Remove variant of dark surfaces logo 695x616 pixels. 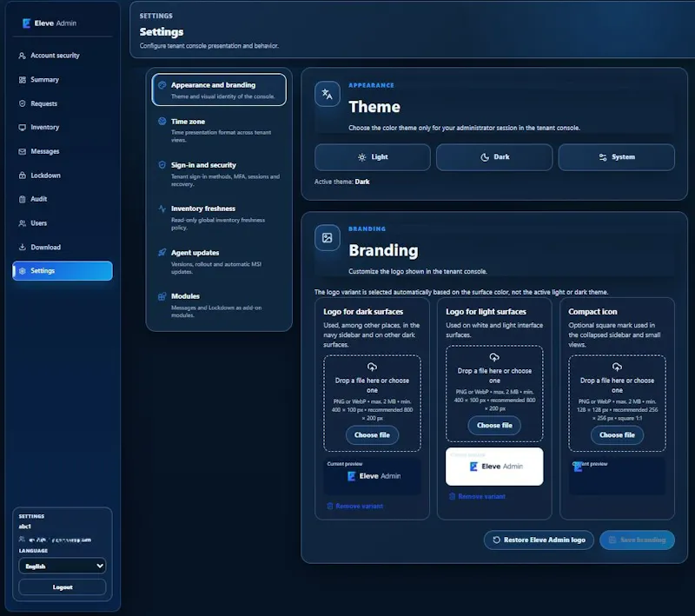click(x=355, y=506)
